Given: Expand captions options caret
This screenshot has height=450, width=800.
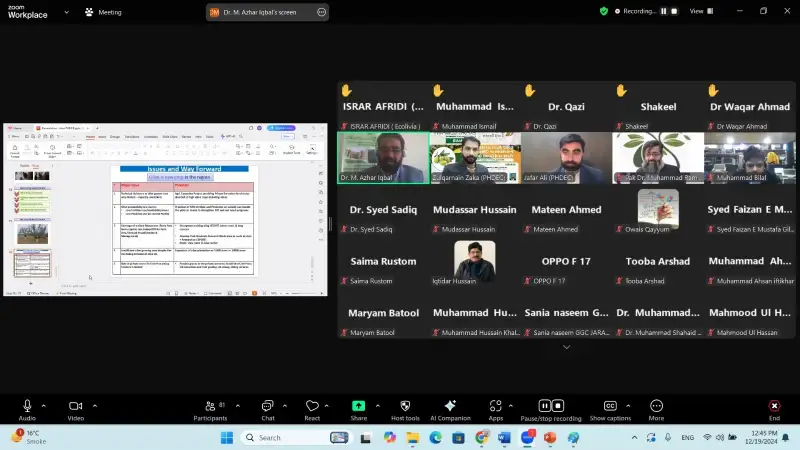Looking at the screenshot, I should coord(628,406).
